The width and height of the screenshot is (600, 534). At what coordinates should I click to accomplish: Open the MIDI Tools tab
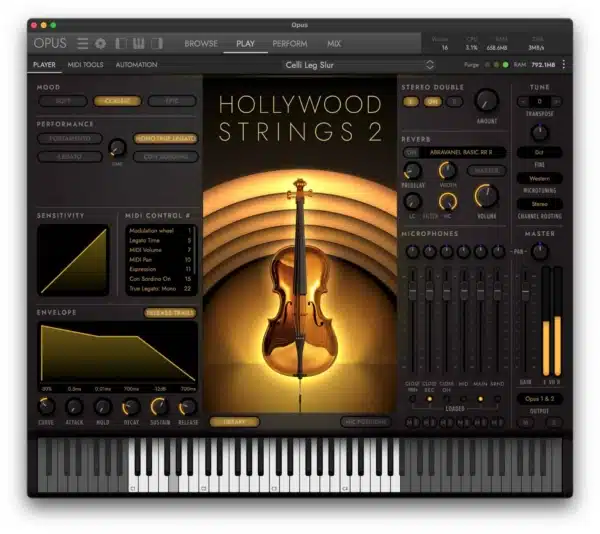tap(85, 65)
